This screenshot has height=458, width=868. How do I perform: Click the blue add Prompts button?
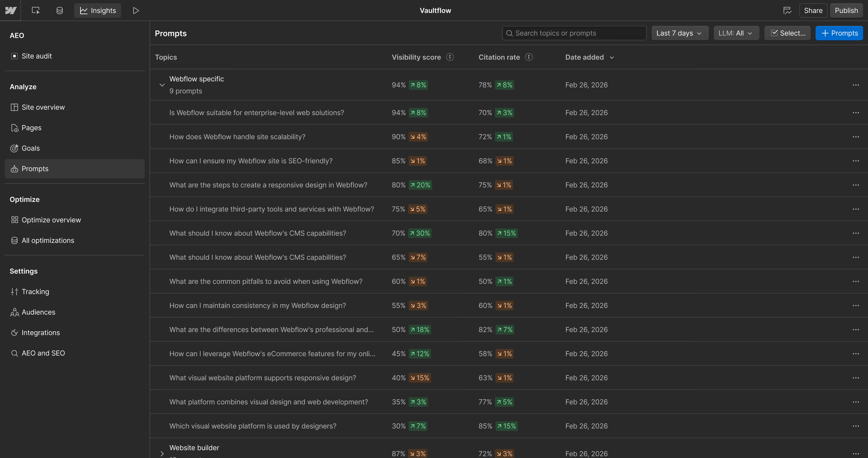click(839, 33)
